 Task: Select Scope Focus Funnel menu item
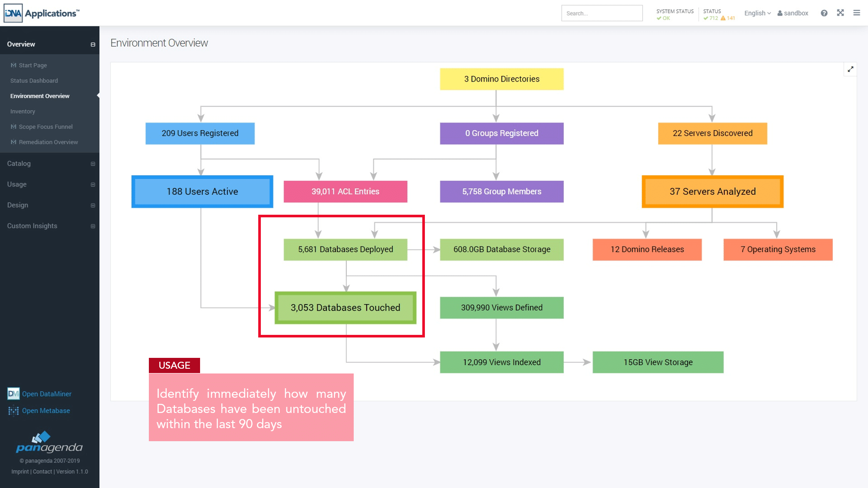(46, 127)
